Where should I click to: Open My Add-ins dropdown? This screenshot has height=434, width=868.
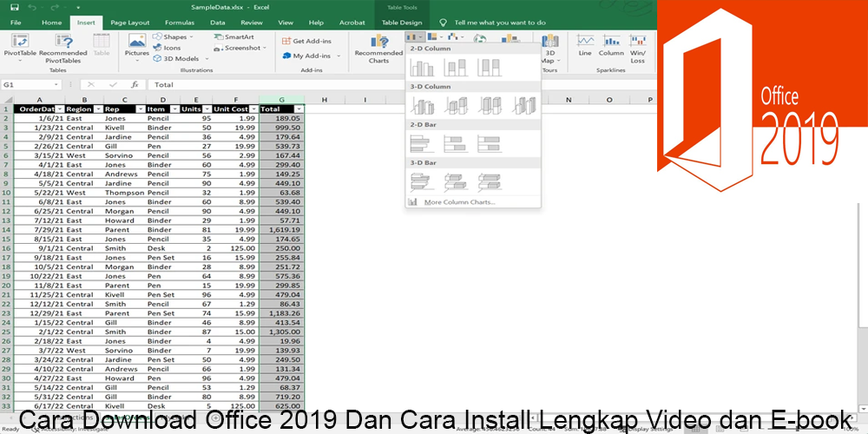[x=311, y=56]
